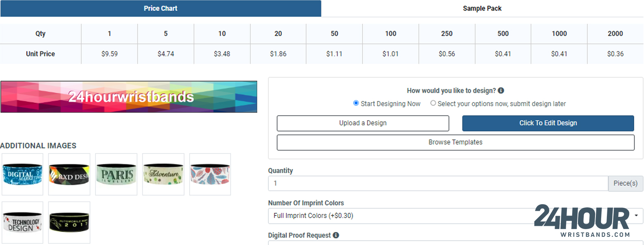The width and height of the screenshot is (644, 245).
Task: Click the Upload a Design button
Action: (363, 123)
